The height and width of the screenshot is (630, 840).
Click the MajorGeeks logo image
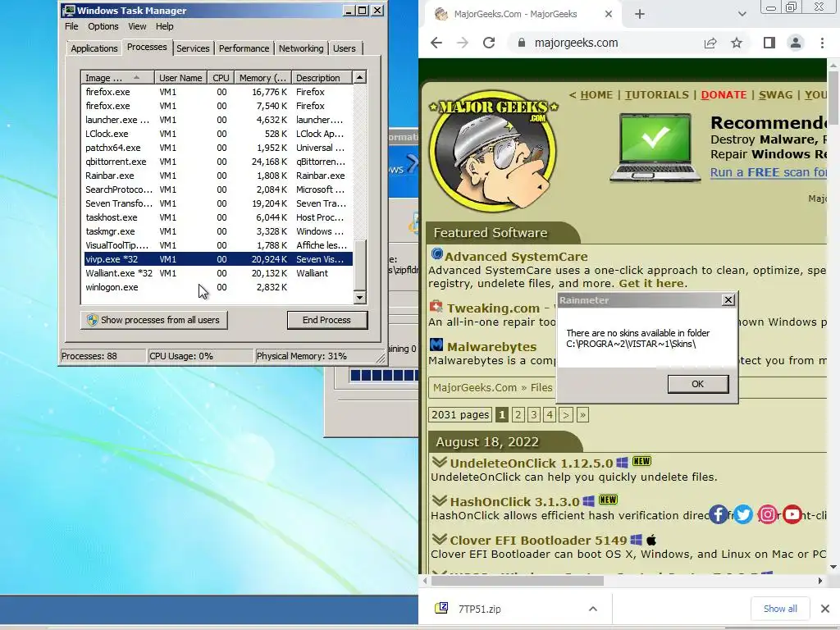click(x=493, y=151)
